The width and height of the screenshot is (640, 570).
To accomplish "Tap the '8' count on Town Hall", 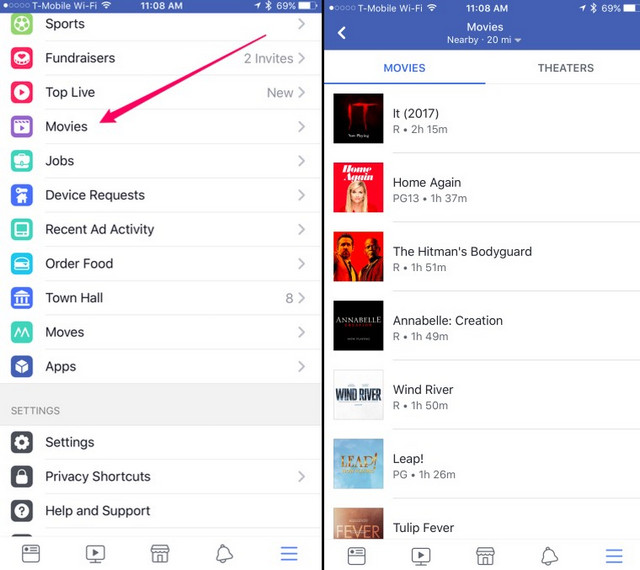I will [289, 298].
